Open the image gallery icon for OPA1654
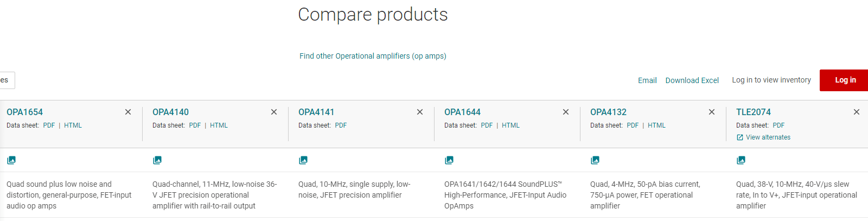Image resolution: width=868 pixels, height=221 pixels. [11, 160]
